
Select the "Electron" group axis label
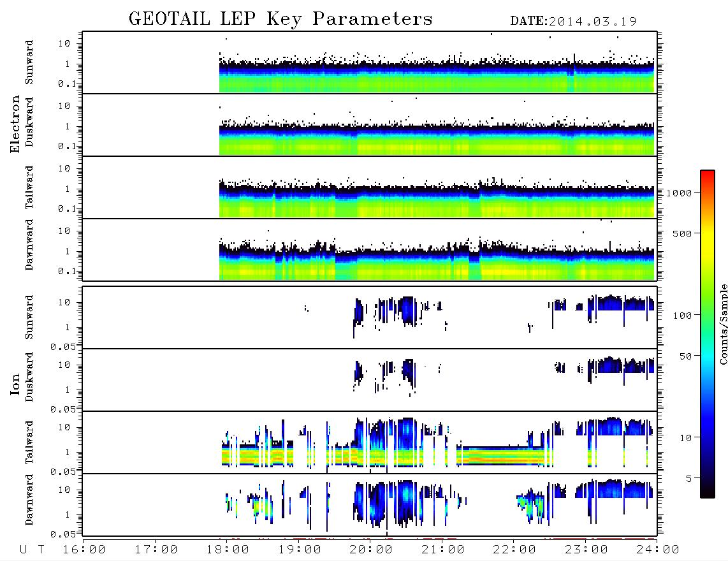[15, 124]
